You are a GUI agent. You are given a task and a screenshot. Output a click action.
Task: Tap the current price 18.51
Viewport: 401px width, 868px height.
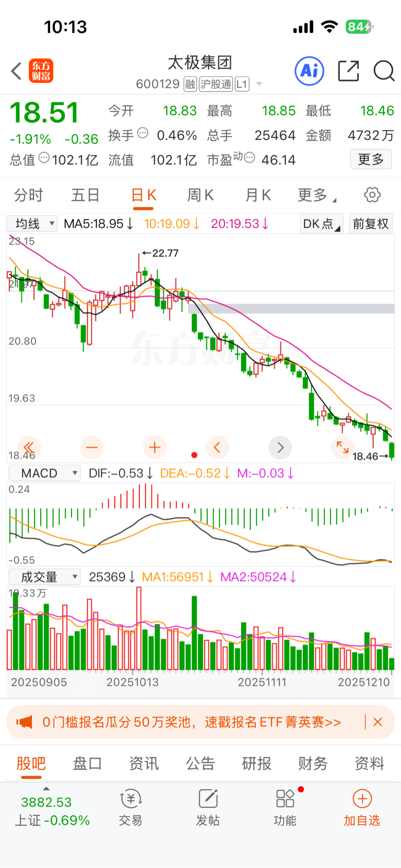tap(44, 112)
